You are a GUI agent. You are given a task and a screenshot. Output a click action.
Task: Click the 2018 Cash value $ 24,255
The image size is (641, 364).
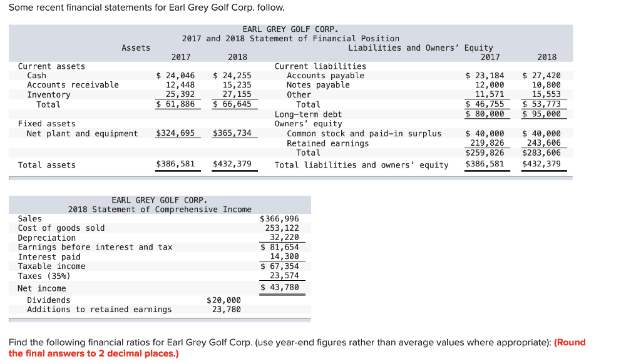tap(232, 76)
